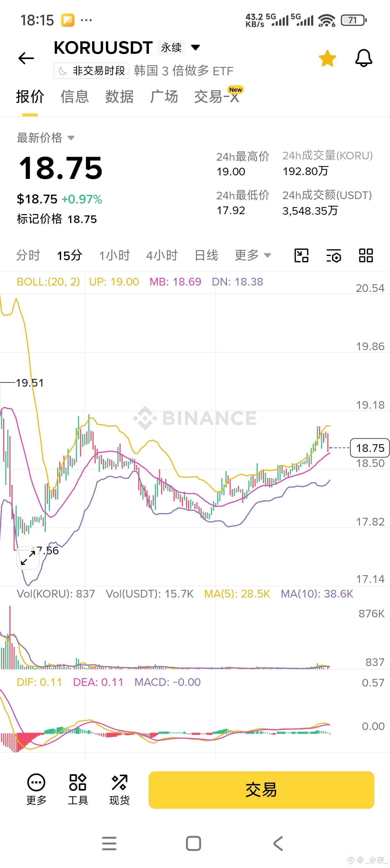Switch to the 信息 tab
The height and width of the screenshot is (868, 390).
pos(75,97)
